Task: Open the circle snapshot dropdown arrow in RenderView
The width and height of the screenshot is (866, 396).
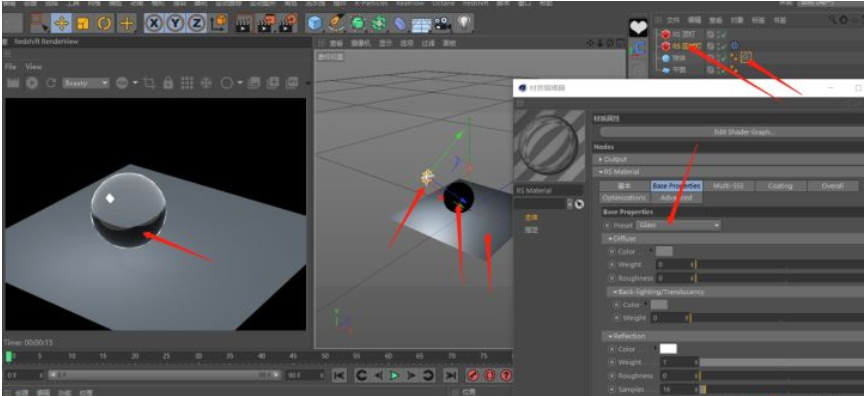Action: [240, 83]
